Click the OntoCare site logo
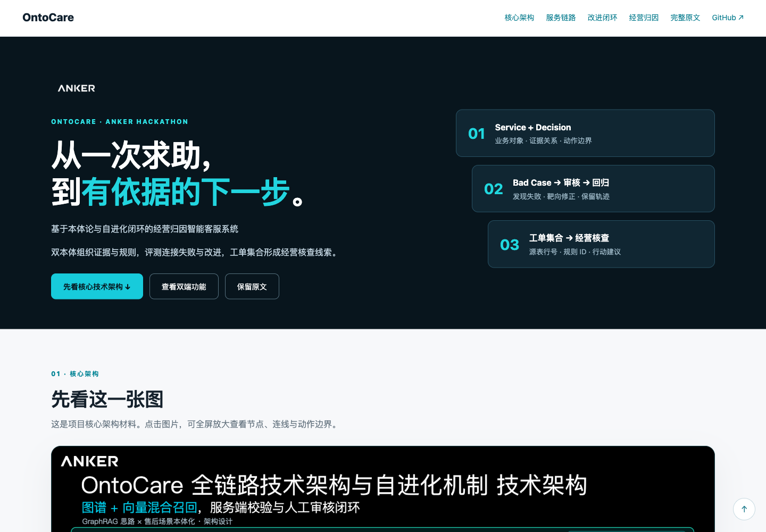Image resolution: width=766 pixels, height=532 pixels. pos(48,18)
